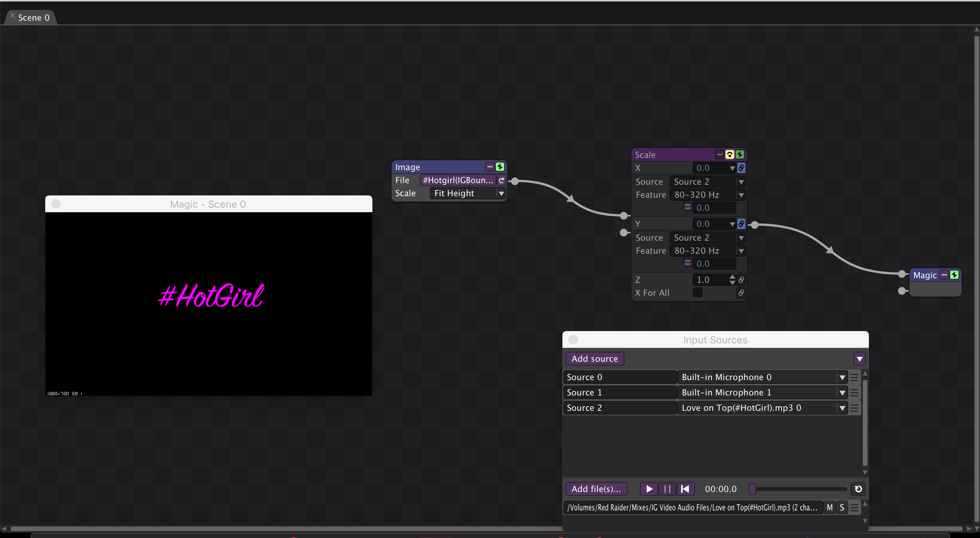
Task: Click the audio playback position slider handle
Action: [x=752, y=489]
